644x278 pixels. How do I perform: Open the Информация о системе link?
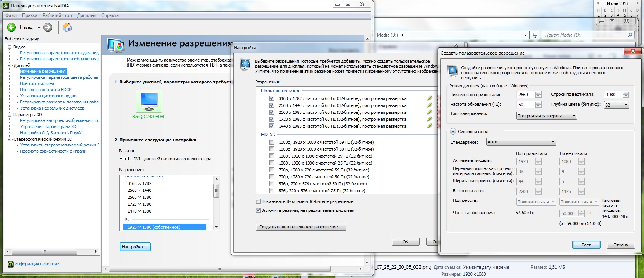(x=37, y=264)
